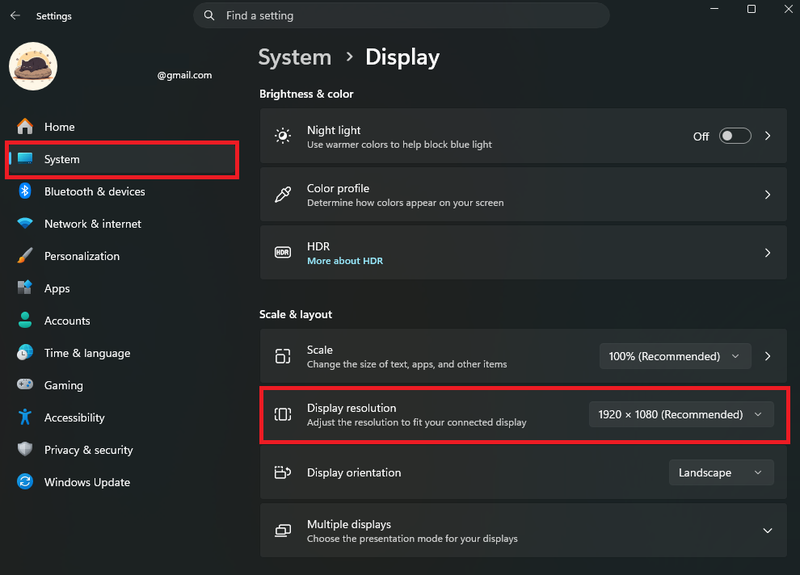800x575 pixels.
Task: Click the Display orientation icon
Action: (283, 472)
